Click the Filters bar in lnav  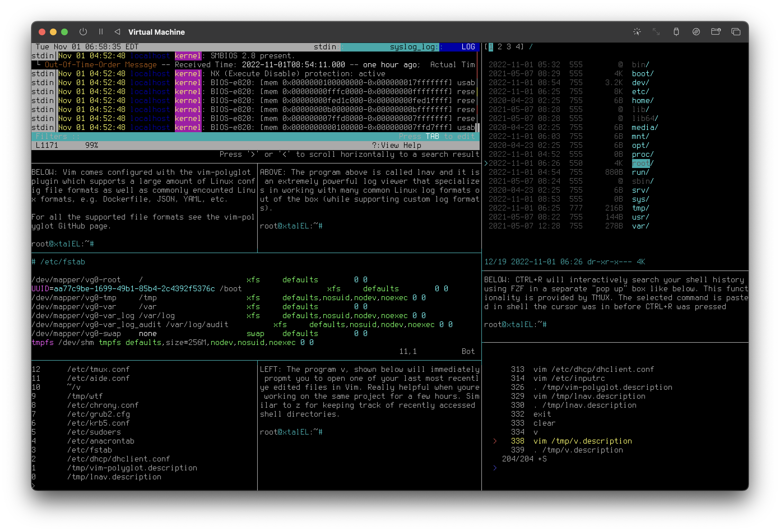point(255,137)
